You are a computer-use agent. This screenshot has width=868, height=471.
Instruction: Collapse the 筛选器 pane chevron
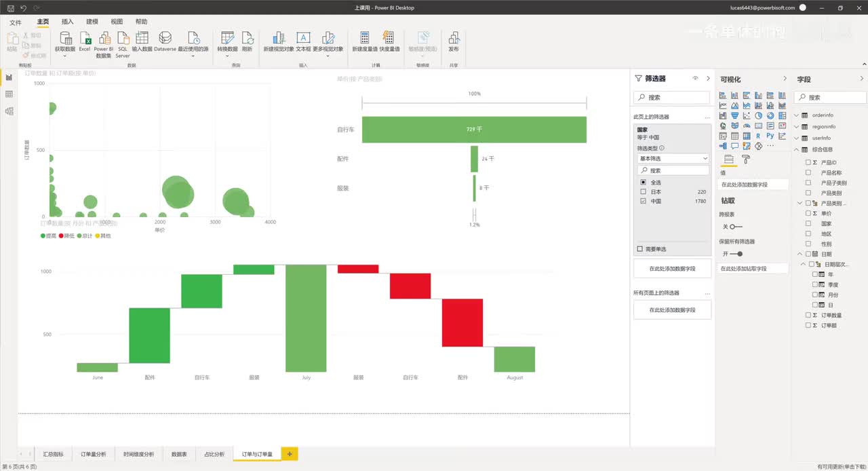[708, 79]
